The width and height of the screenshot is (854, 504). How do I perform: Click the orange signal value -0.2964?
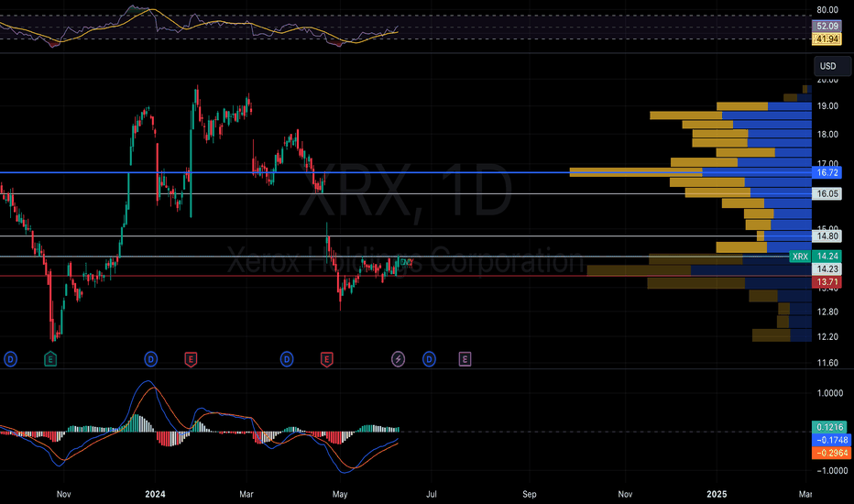830,453
